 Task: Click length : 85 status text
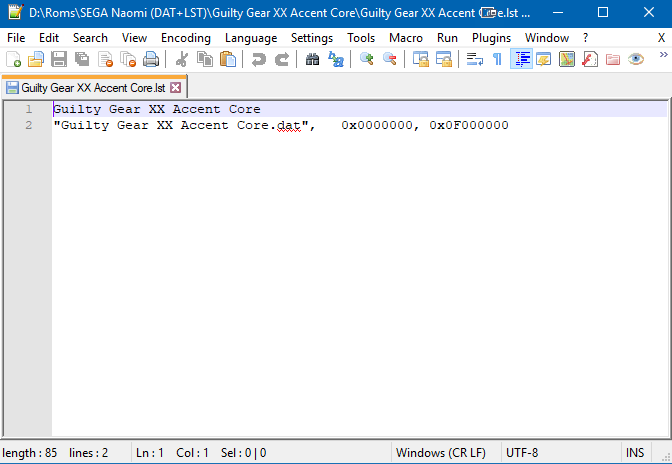[x=30, y=453]
